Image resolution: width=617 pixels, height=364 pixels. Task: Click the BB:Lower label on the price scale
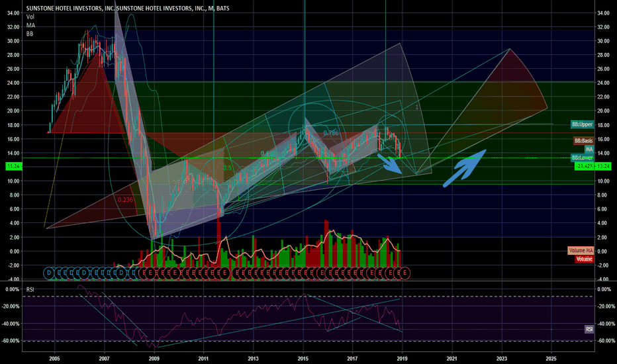(582, 158)
